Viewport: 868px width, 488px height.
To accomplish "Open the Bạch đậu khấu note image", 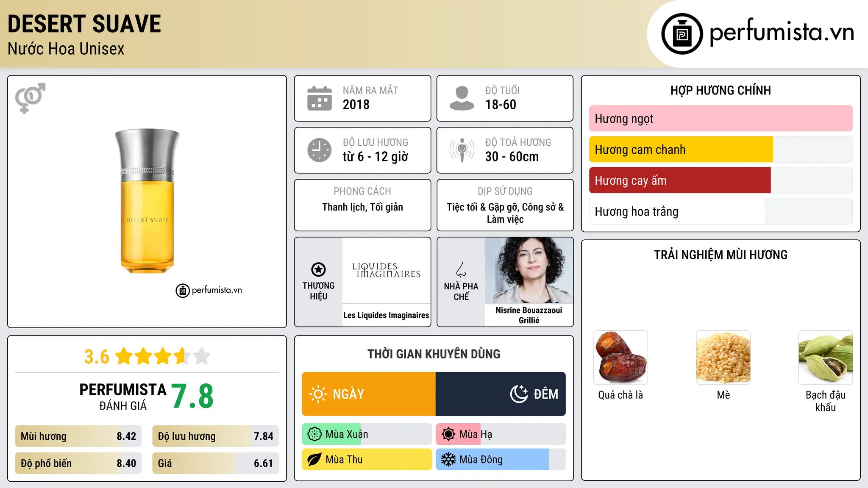I will point(826,358).
